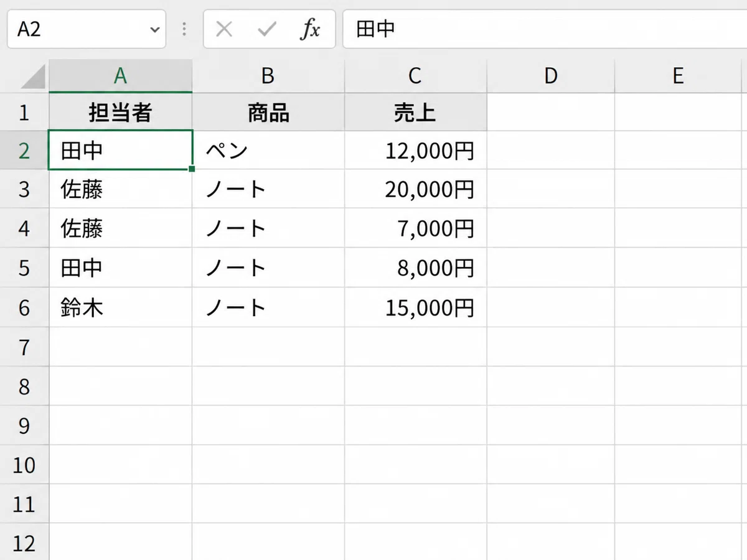Screen dimensions: 747x560
Task: Select cell A4 with 佐藤
Action: click(120, 228)
